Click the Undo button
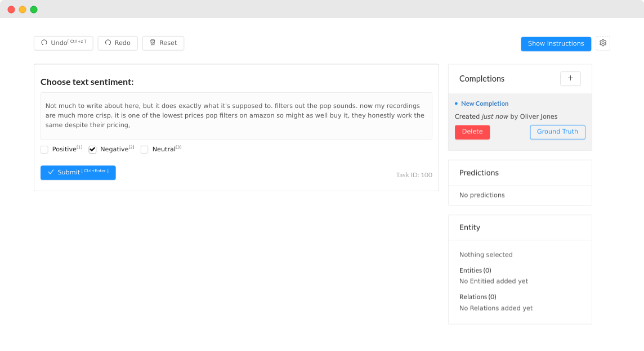644x351 pixels. pyautogui.click(x=63, y=43)
